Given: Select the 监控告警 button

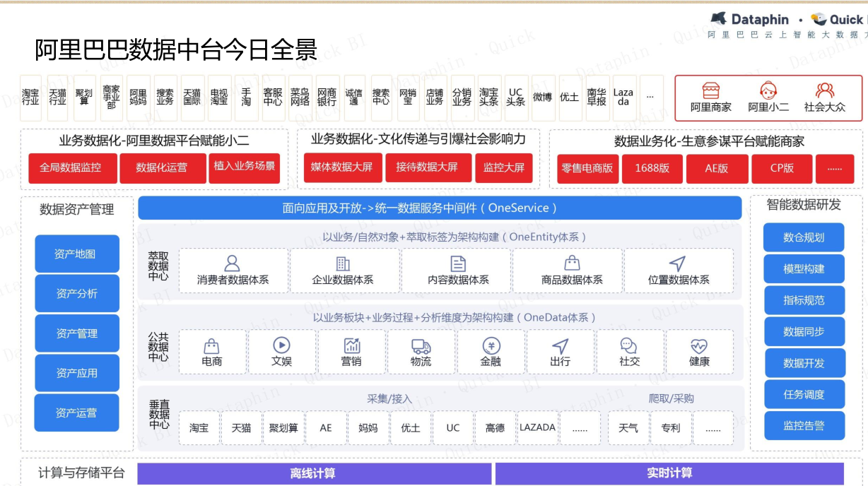Looking at the screenshot, I should [804, 426].
